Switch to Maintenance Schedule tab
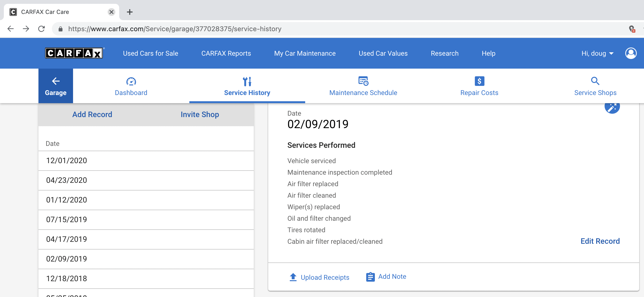Viewport: 644px width, 297px height. (363, 86)
